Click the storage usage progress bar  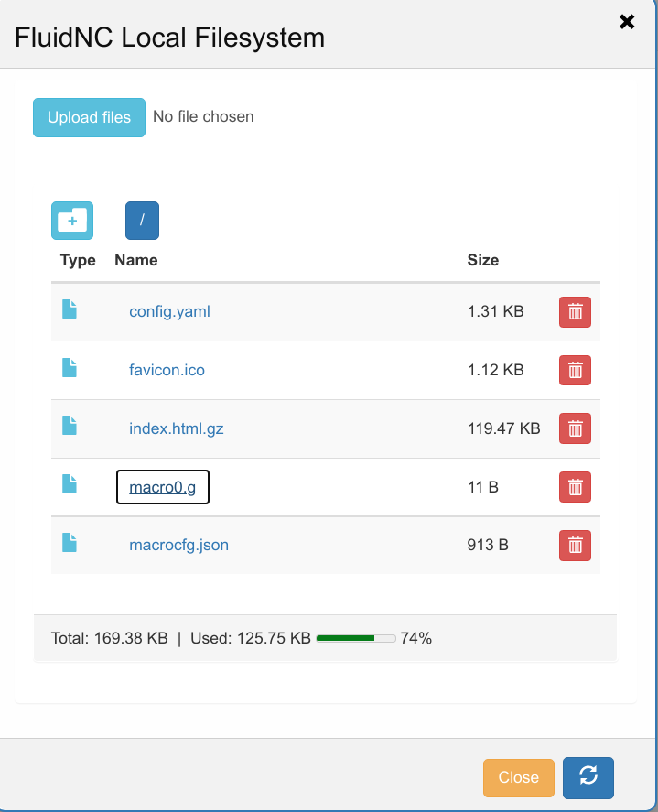(x=356, y=638)
